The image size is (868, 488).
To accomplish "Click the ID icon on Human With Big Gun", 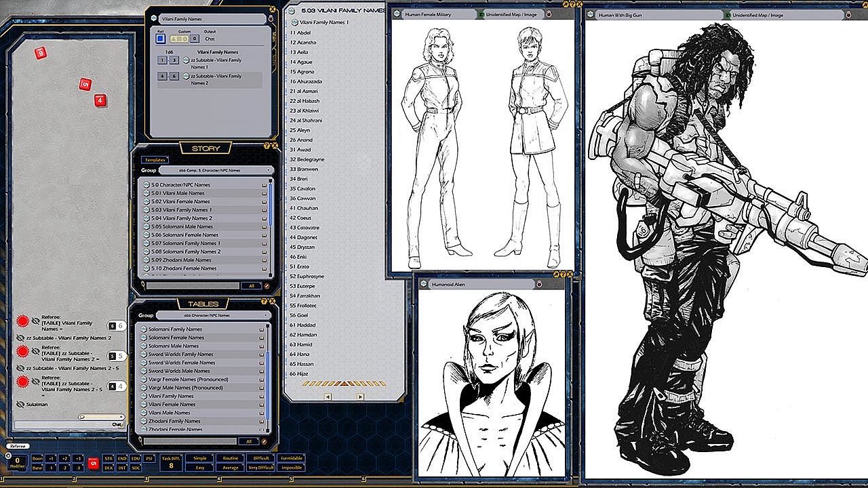I will [x=727, y=15].
